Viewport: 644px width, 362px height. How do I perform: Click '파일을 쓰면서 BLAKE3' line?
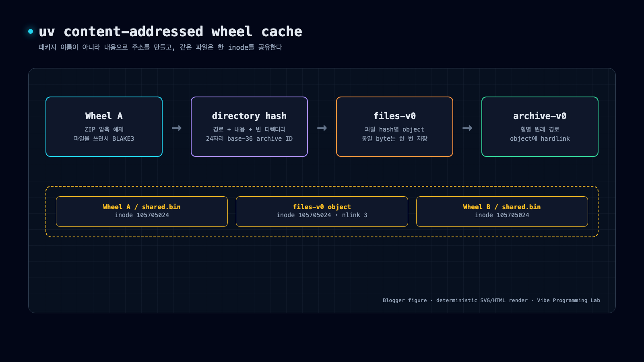pyautogui.click(x=104, y=139)
